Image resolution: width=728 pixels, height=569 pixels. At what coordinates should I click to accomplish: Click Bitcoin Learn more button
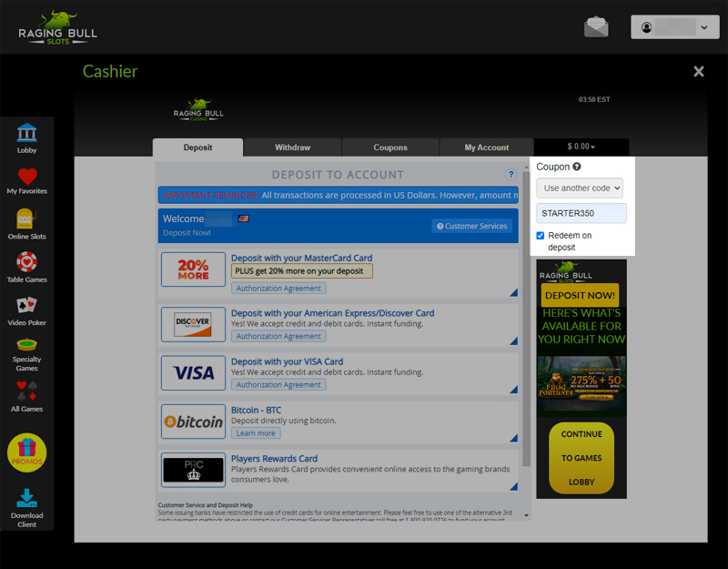[x=256, y=433]
